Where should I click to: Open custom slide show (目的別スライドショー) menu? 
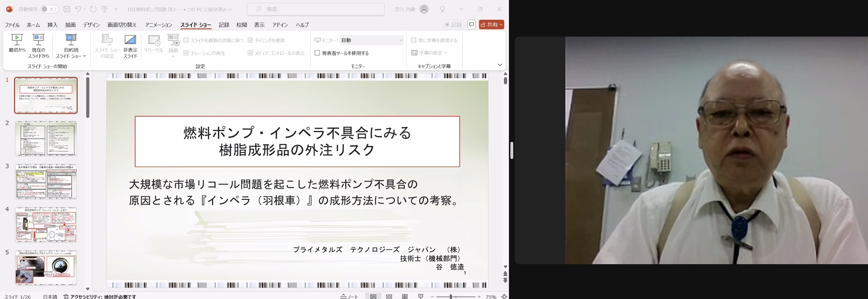(71, 46)
